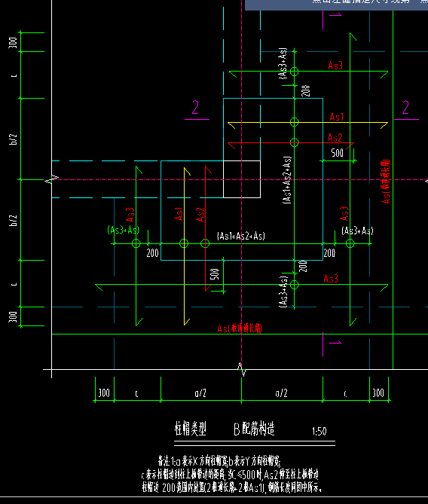Select the vertical white (As1+As2+As) label

(x=287, y=180)
